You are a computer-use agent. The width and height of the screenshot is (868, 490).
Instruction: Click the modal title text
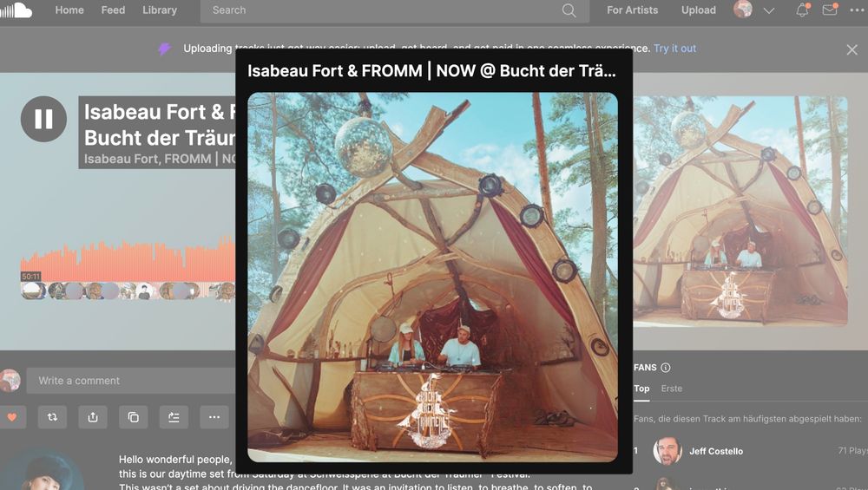click(431, 71)
